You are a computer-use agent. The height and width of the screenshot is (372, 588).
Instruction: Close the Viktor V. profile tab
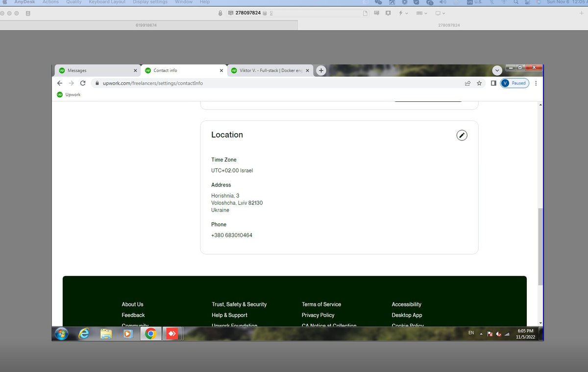pyautogui.click(x=308, y=70)
